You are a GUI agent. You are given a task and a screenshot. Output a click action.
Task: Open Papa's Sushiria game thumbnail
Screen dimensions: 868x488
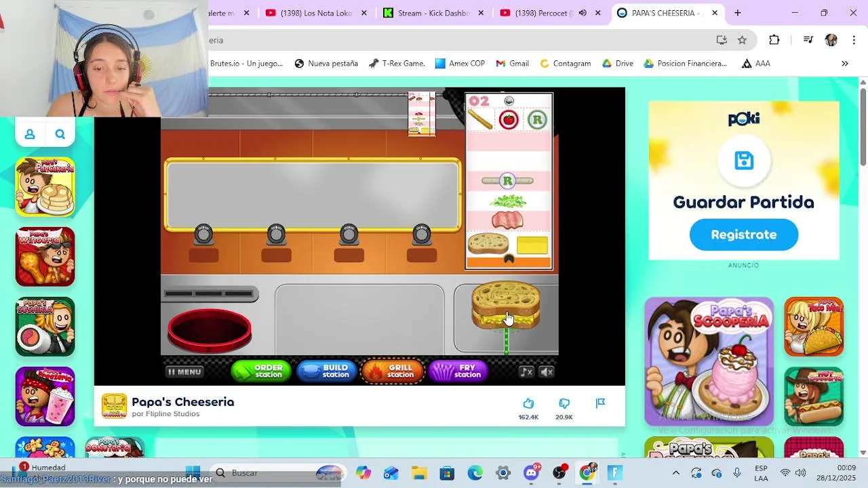[x=45, y=327]
